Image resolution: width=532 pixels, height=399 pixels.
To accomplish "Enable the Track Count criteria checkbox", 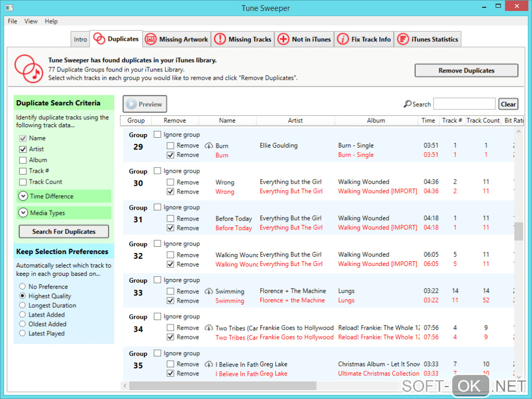I will pos(23,182).
